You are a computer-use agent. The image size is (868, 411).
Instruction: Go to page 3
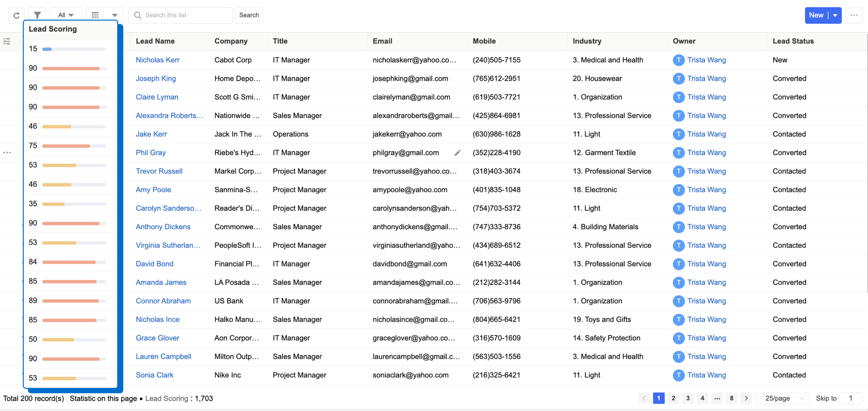pos(688,399)
